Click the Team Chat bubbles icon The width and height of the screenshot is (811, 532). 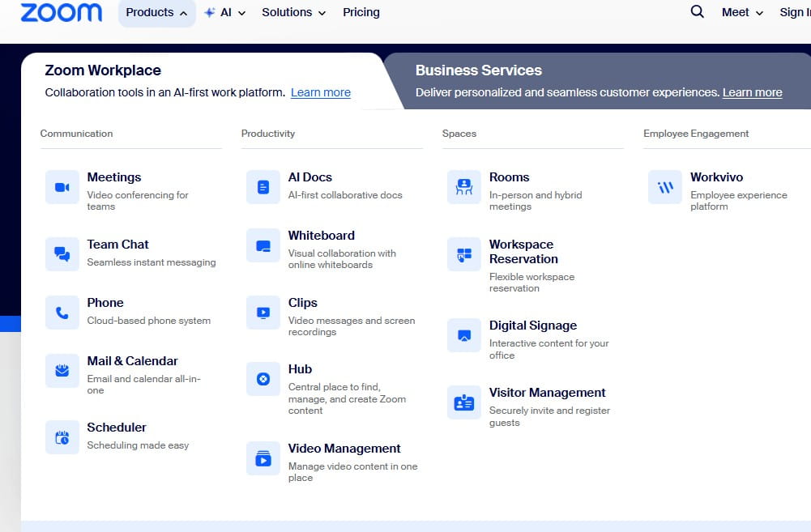coord(62,253)
